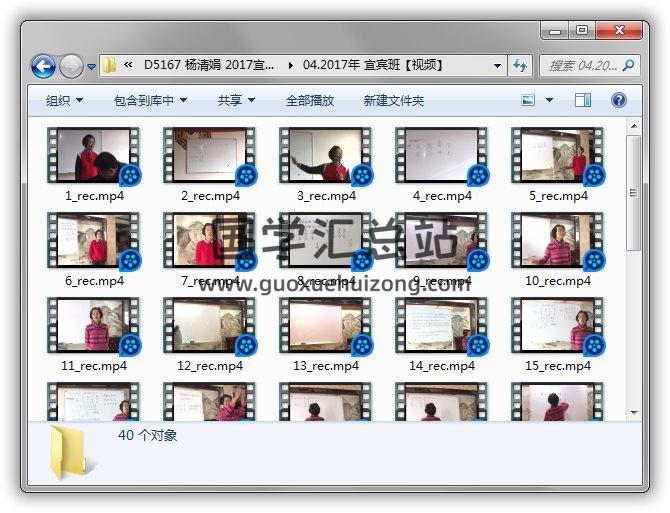The width and height of the screenshot is (670, 513).
Task: Click the scrollbar up arrow
Action: pyautogui.click(x=634, y=126)
